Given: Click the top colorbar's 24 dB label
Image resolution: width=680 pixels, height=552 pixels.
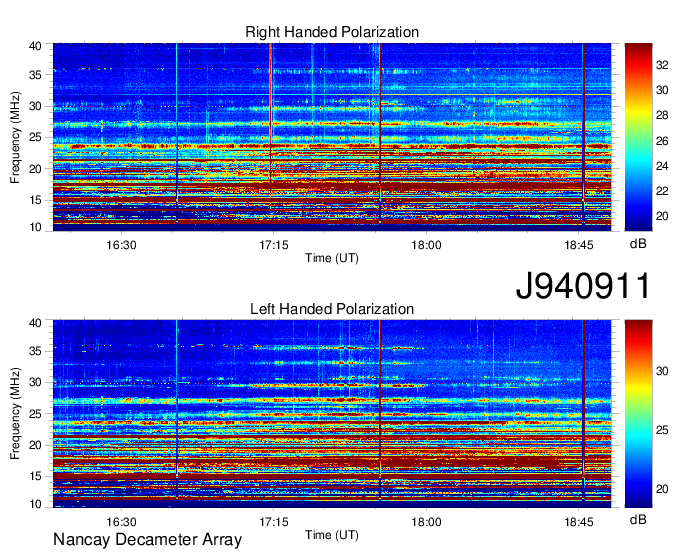Looking at the screenshot, I should 662,166.
